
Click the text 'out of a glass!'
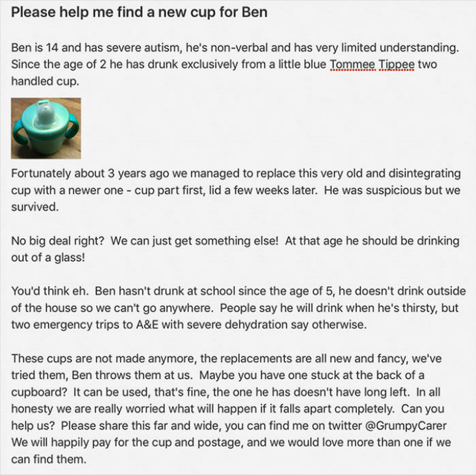48,258
